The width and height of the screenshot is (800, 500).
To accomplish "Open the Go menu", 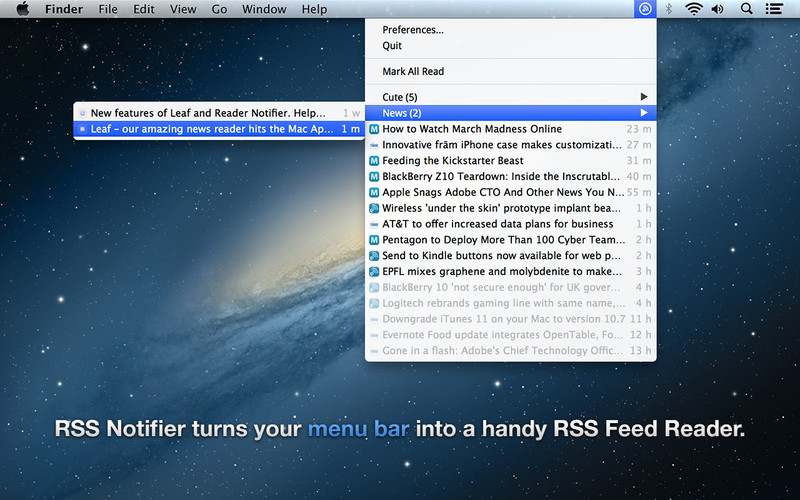I will pyautogui.click(x=219, y=9).
